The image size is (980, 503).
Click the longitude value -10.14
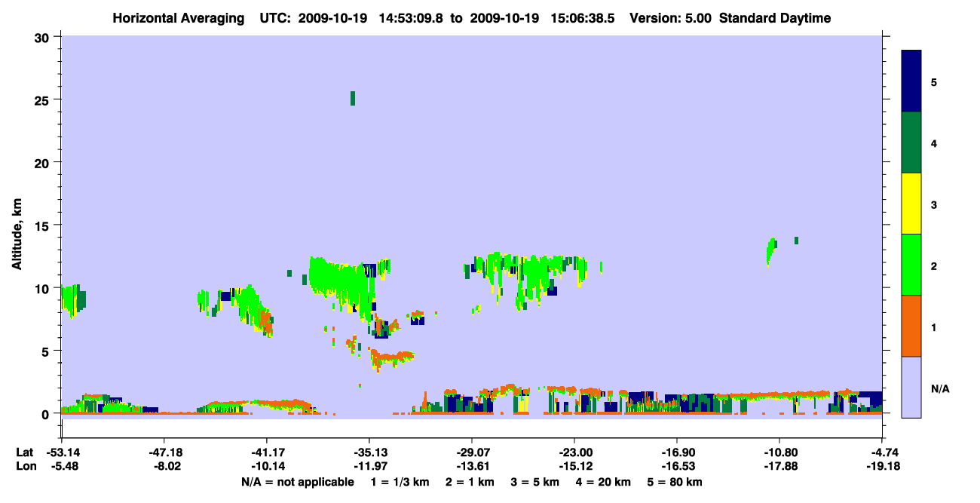[267, 466]
